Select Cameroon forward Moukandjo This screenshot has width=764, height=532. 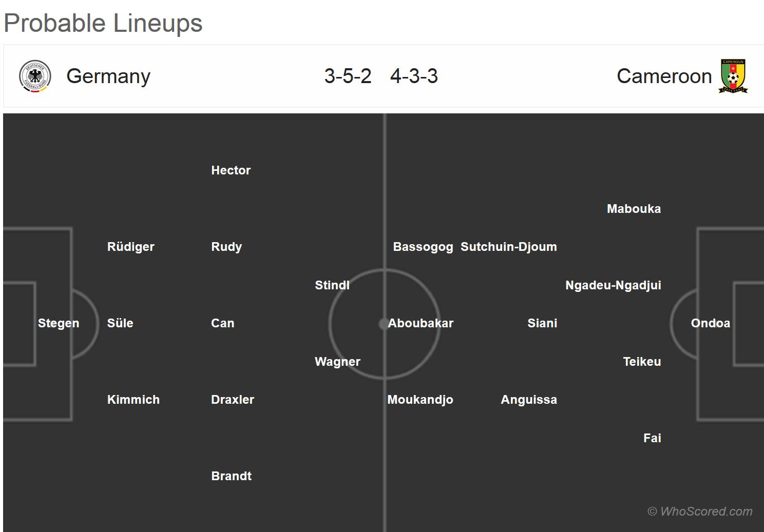[420, 400]
